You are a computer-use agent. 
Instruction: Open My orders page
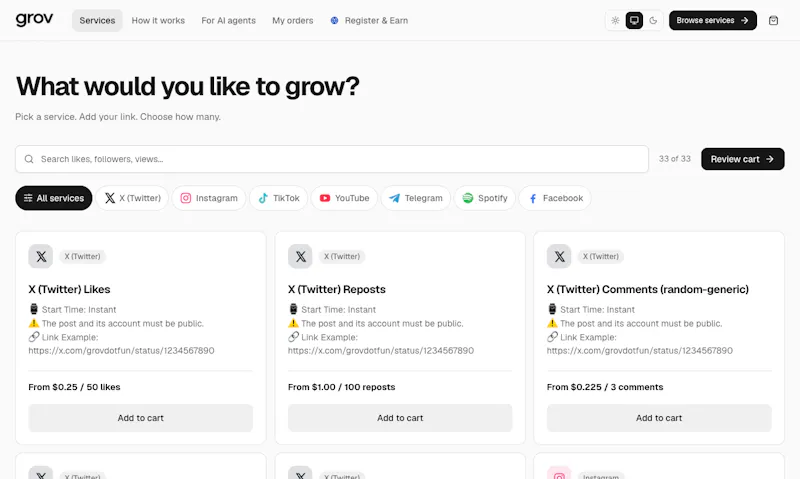(293, 20)
